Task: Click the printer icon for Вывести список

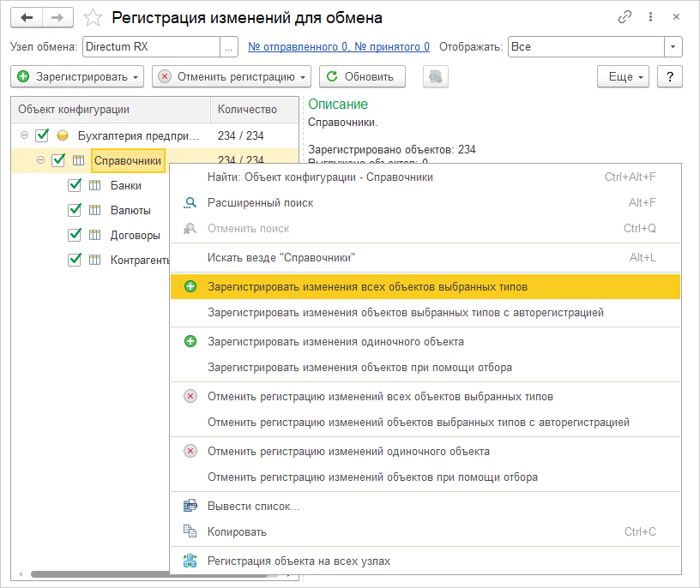Action: (190, 506)
